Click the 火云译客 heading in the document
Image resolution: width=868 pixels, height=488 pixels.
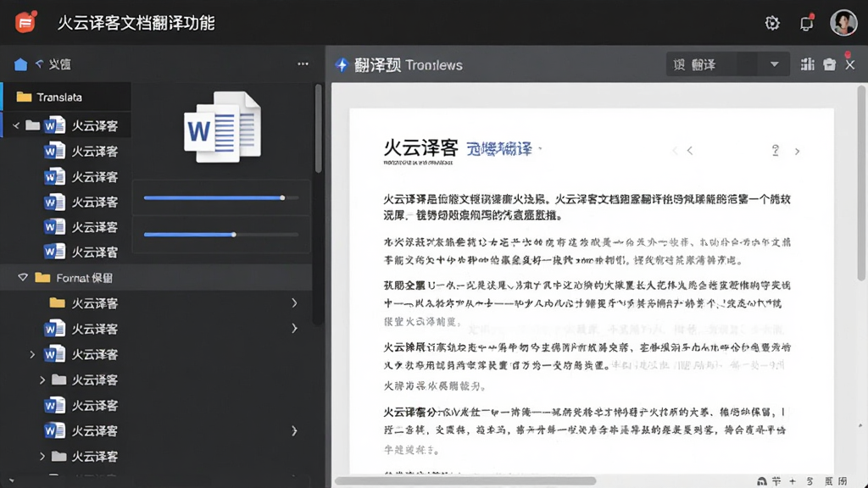420,147
